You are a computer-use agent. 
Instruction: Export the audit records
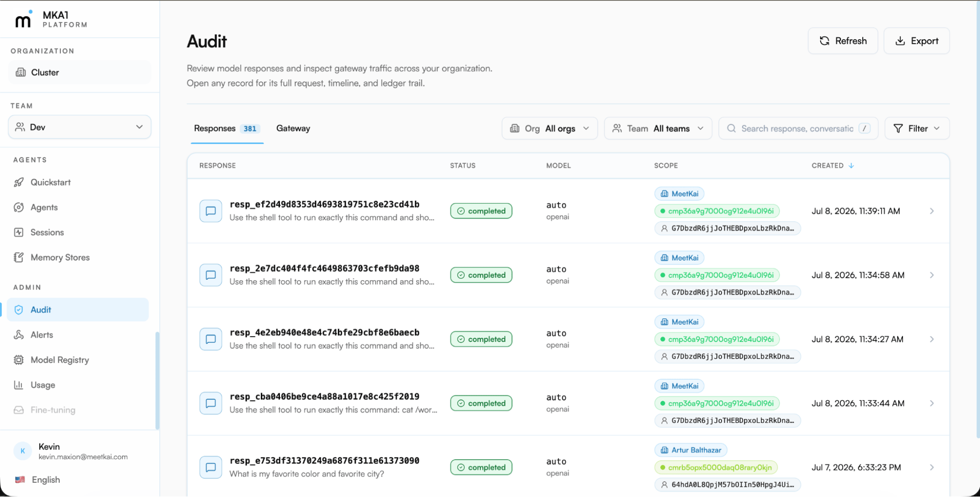(916, 41)
